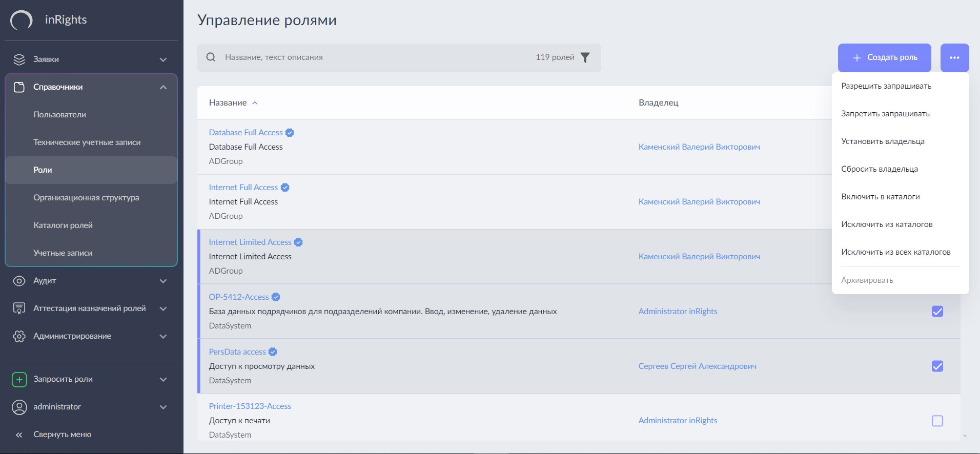Screen dimensions: 980x454
Task: Click the inRights logo circle icon
Action: tap(21, 20)
